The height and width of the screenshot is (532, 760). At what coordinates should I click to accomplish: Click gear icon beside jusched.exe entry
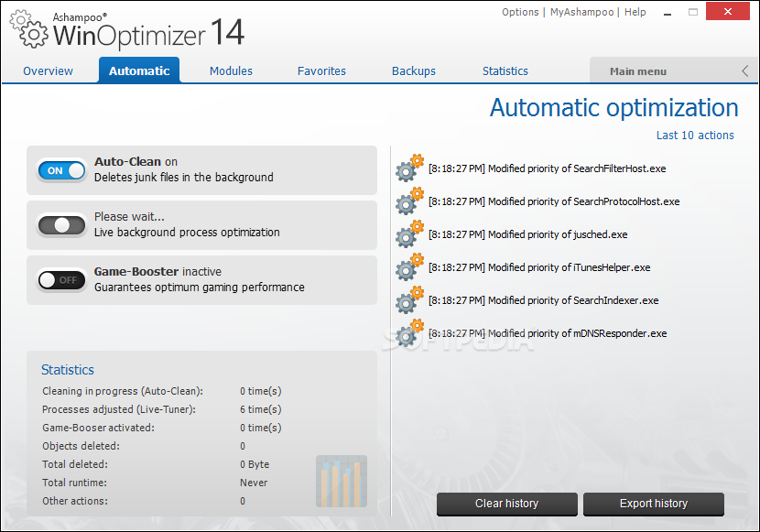point(409,234)
